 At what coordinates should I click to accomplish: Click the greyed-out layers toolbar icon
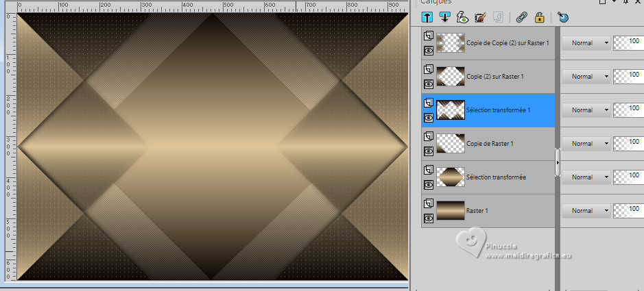(498, 18)
